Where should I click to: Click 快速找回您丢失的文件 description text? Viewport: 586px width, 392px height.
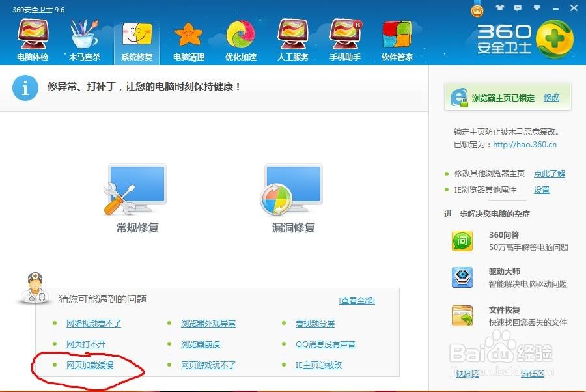click(x=528, y=322)
